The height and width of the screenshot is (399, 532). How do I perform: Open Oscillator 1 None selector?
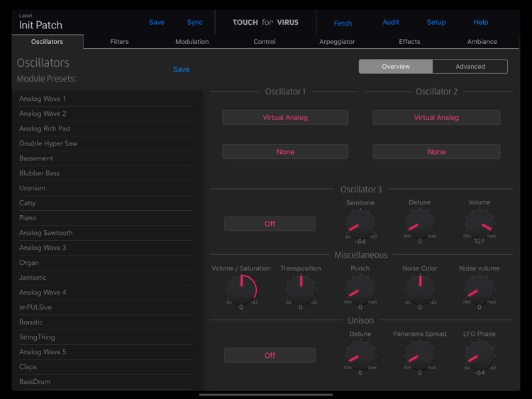click(x=285, y=152)
